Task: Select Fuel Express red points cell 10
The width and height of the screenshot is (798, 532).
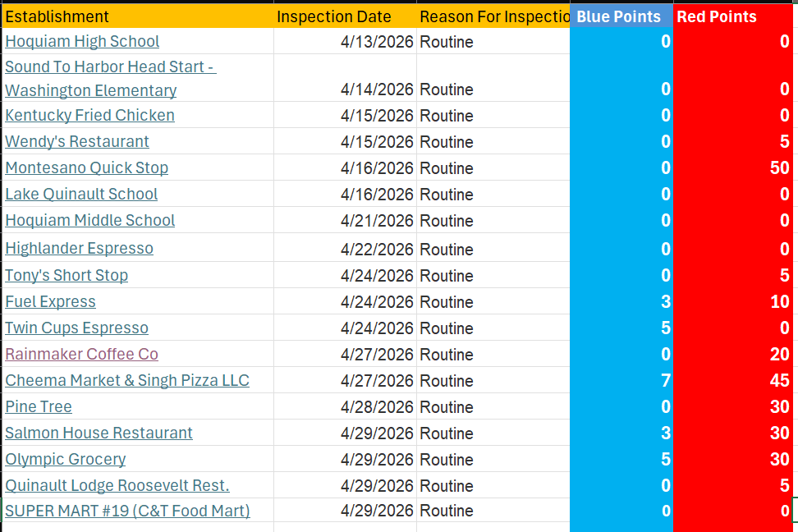Action: point(733,301)
